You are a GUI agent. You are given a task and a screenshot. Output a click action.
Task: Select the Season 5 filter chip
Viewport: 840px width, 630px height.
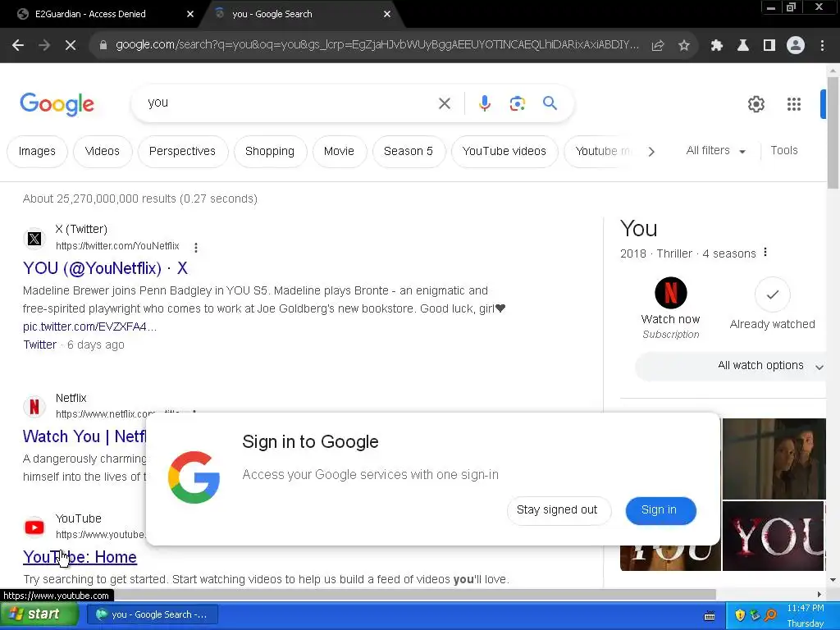click(x=409, y=152)
